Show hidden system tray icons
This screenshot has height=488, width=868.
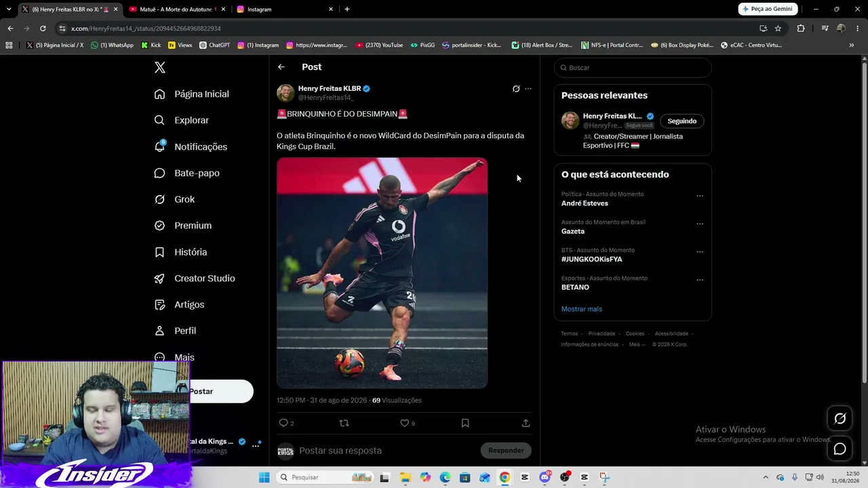pos(766,477)
